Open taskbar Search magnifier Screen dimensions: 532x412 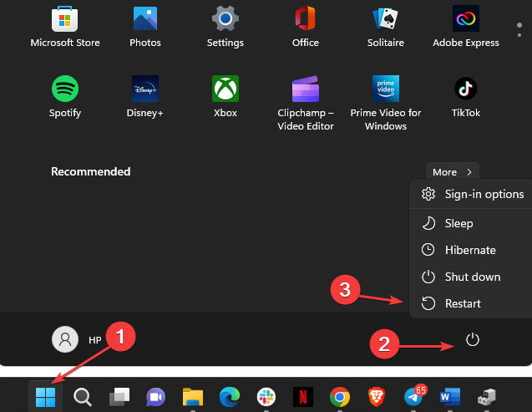83,397
